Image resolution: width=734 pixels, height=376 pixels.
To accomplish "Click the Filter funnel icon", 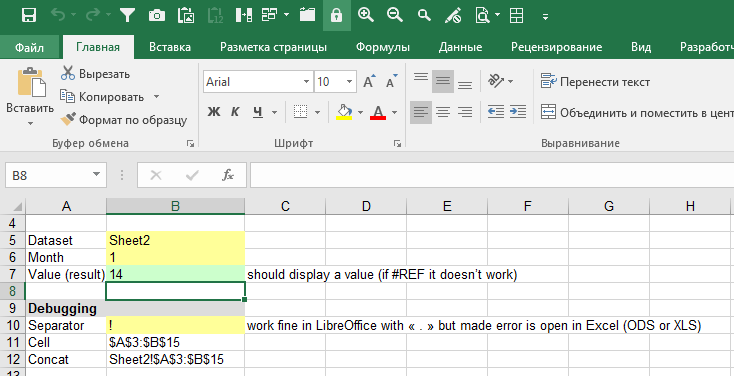I will 127,15.
